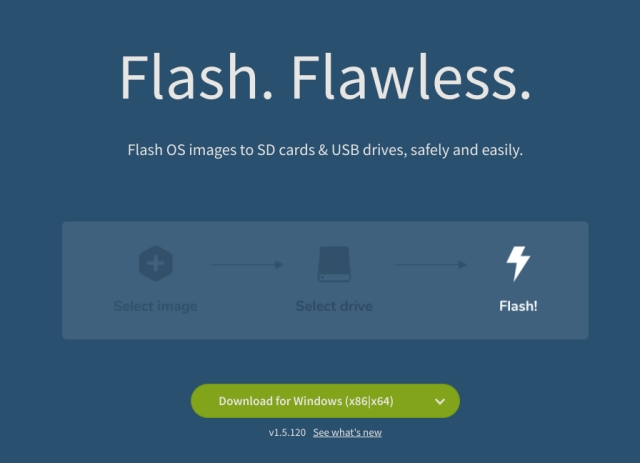Click the white lightning bolt Flash icon
The width and height of the screenshot is (640, 463).
tap(518, 263)
